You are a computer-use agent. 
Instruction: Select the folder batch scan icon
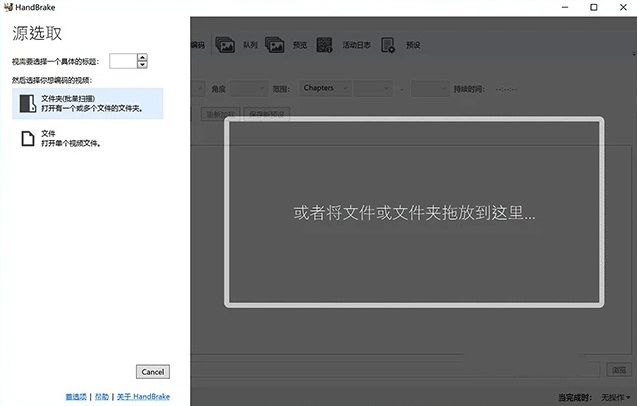(x=28, y=103)
